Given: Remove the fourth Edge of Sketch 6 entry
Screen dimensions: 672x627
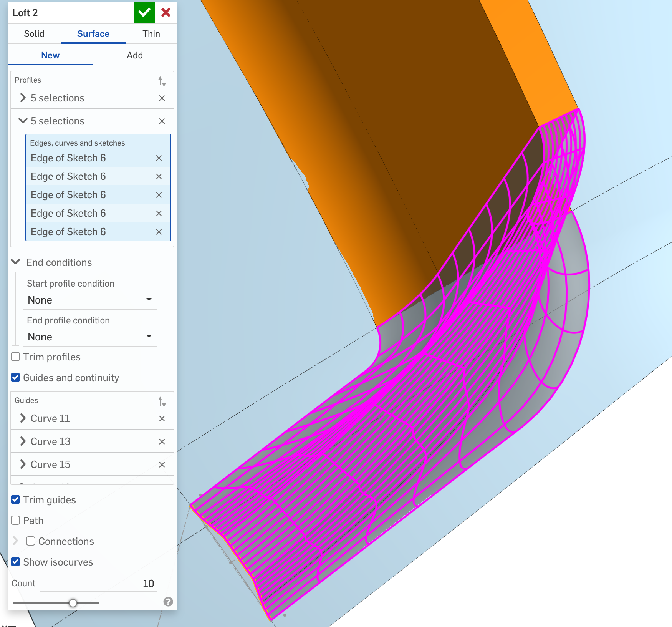Looking at the screenshot, I should 159,213.
